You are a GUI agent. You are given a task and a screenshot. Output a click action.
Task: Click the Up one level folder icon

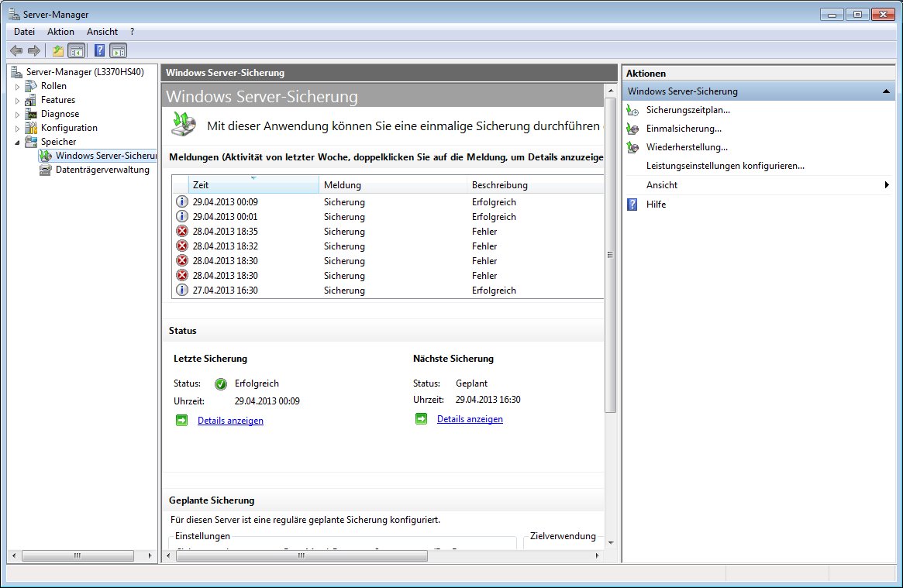pos(58,50)
